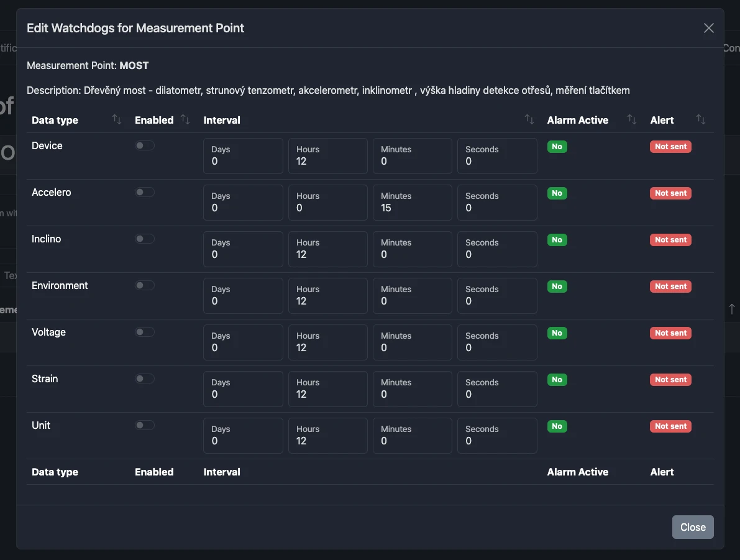The height and width of the screenshot is (560, 740).
Task: Turn on the Inclino watchdog
Action: [145, 239]
